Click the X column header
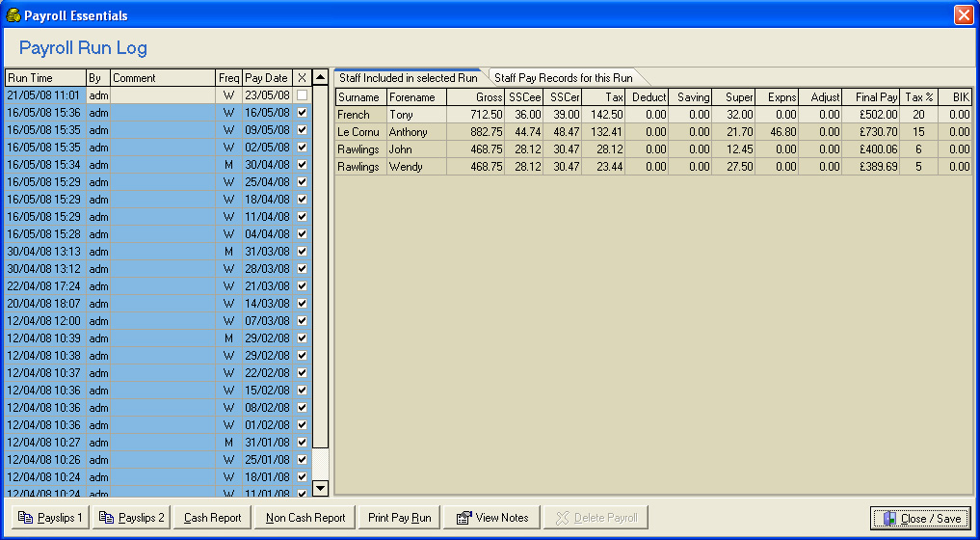Image resolution: width=980 pixels, height=540 pixels. [302, 78]
